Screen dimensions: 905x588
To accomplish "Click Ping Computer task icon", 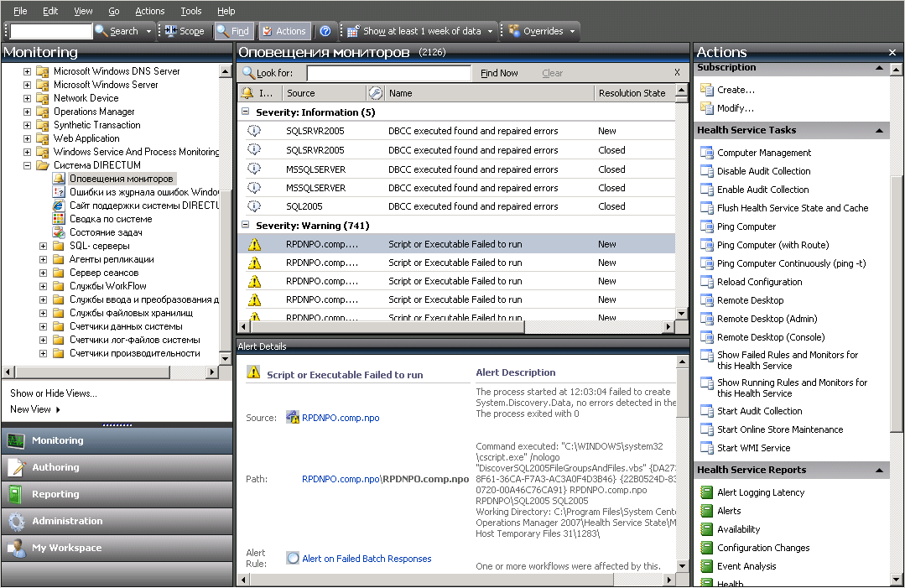I will (x=706, y=226).
